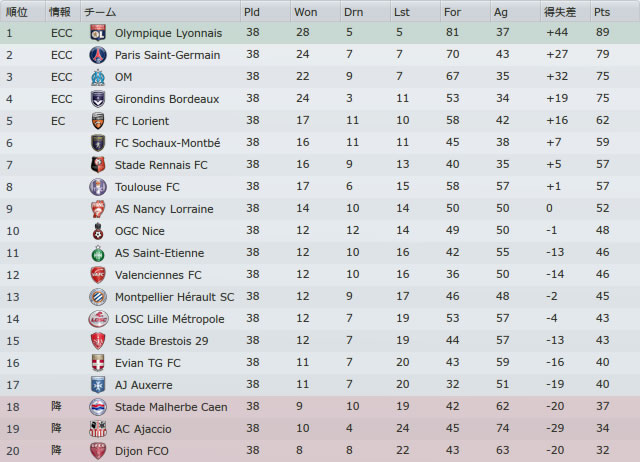The width and height of the screenshot is (640, 462).
Task: Open the Dijon FCO team link
Action: click(142, 451)
